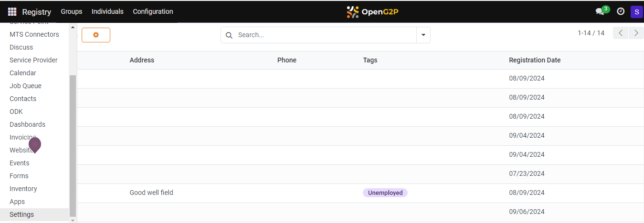The width and height of the screenshot is (644, 223).
Task: Click the Unemployed tag
Action: (385, 193)
